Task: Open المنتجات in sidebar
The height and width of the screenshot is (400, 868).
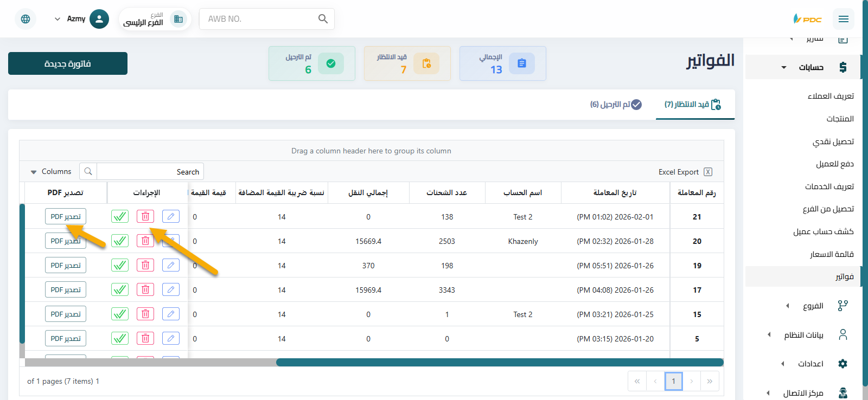Action: tap(840, 119)
